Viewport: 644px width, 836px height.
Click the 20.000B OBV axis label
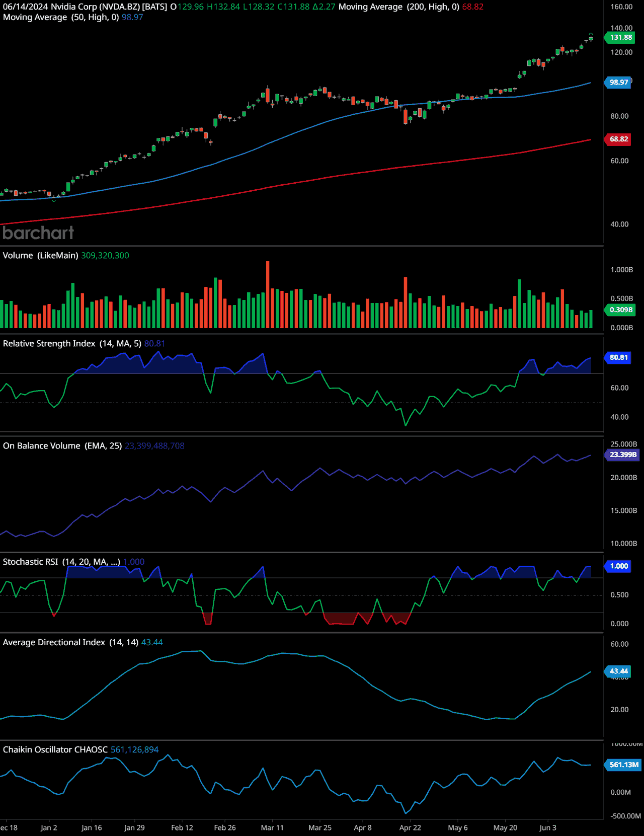(x=624, y=478)
